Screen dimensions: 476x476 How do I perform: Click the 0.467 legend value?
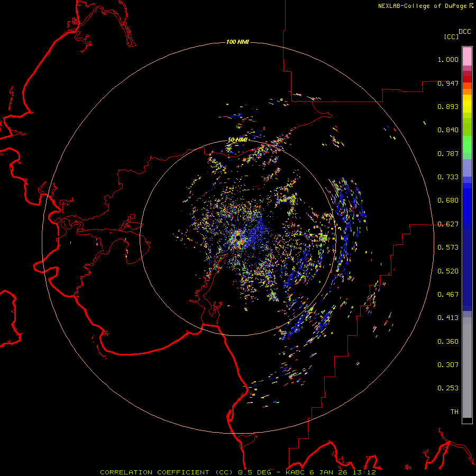pyautogui.click(x=448, y=295)
